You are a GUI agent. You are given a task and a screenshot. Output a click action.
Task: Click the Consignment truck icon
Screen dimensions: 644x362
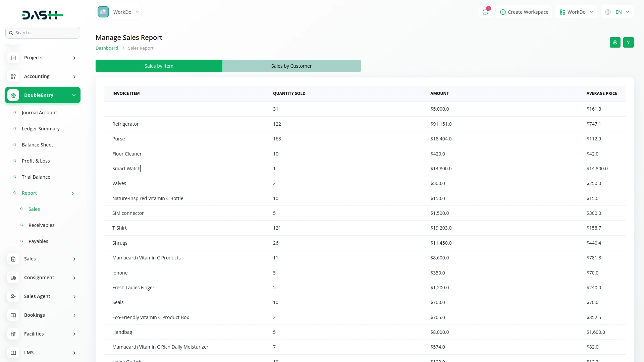coord(13,278)
